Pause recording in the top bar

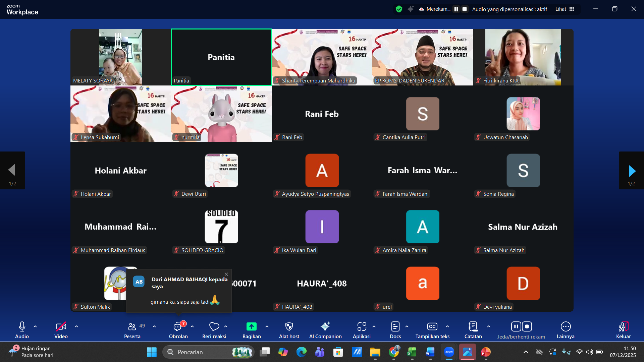[x=456, y=9]
